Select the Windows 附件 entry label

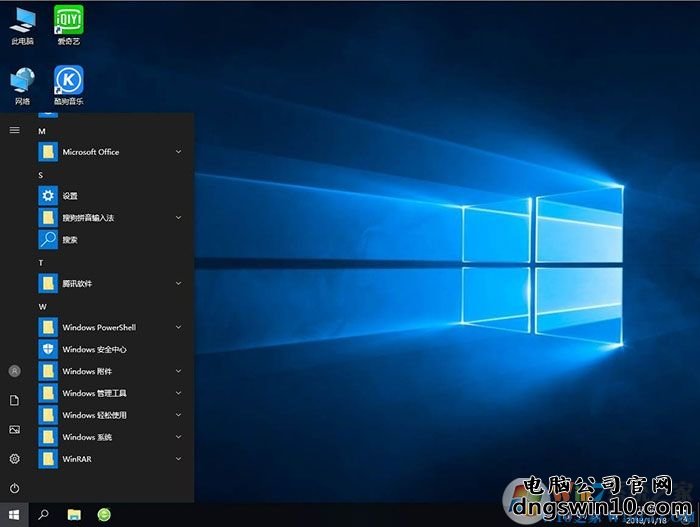[x=87, y=371]
